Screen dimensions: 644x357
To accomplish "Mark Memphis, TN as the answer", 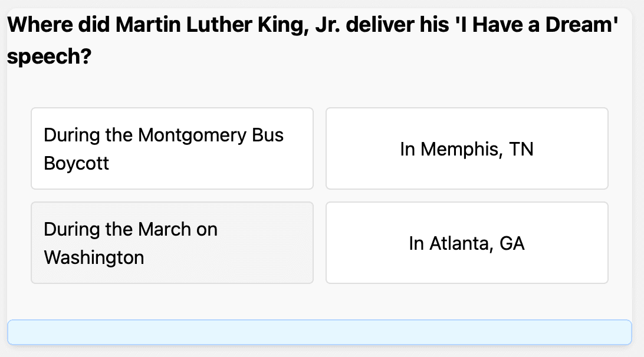I will click(x=466, y=148).
